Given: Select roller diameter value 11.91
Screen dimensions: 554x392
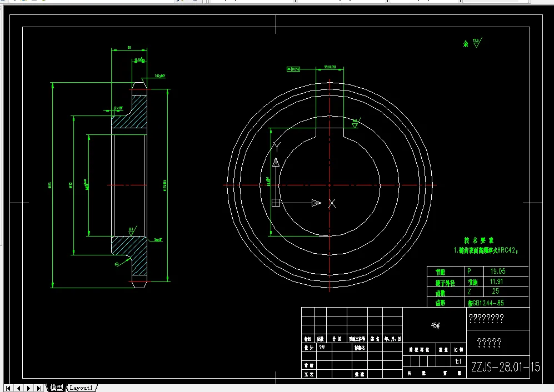Looking at the screenshot, I should coord(496,282).
